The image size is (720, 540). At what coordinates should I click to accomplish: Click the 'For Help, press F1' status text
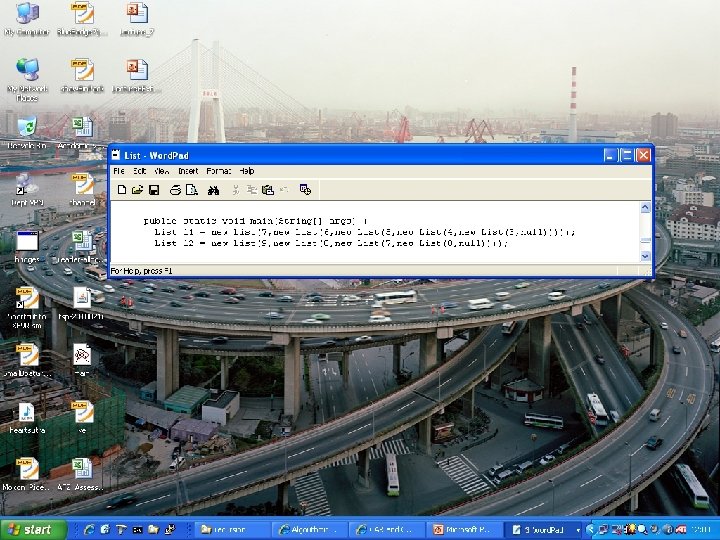[141, 271]
